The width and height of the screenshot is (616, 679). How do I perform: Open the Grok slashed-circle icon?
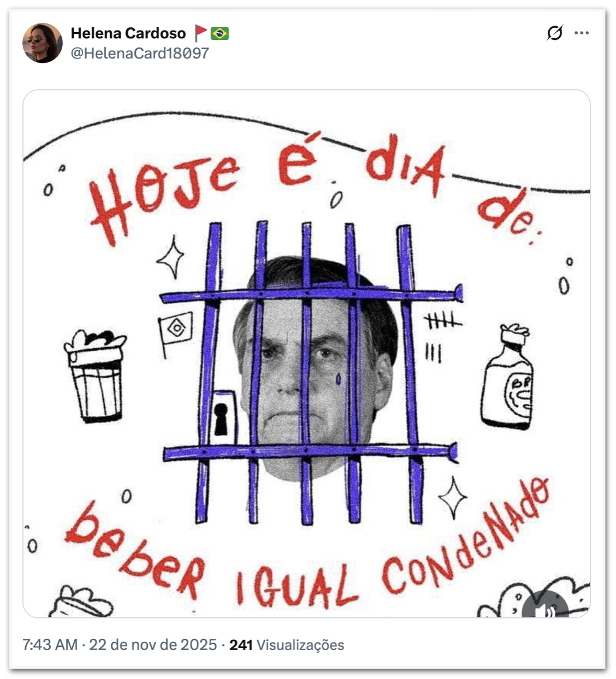[x=554, y=33]
